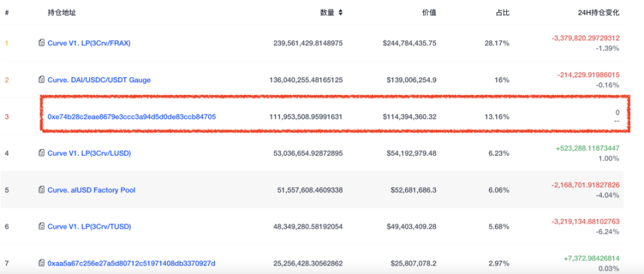The height and width of the screenshot is (274, 644).
Task: Open the Curve. alUSD Factory Pool link
Action: (91, 190)
